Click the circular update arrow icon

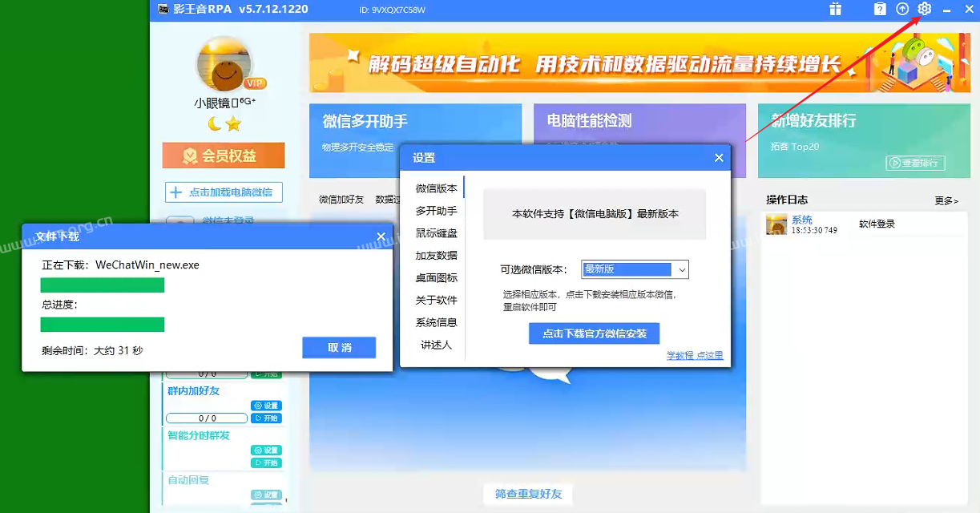tap(902, 9)
